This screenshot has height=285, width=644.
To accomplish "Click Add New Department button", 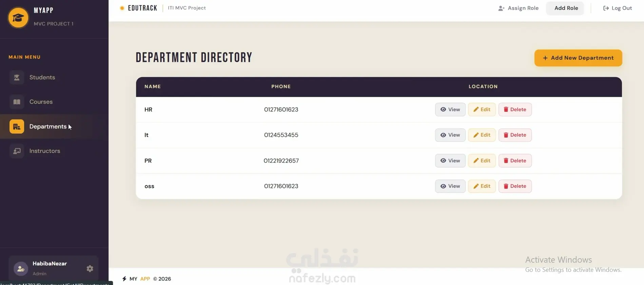I will click(578, 58).
